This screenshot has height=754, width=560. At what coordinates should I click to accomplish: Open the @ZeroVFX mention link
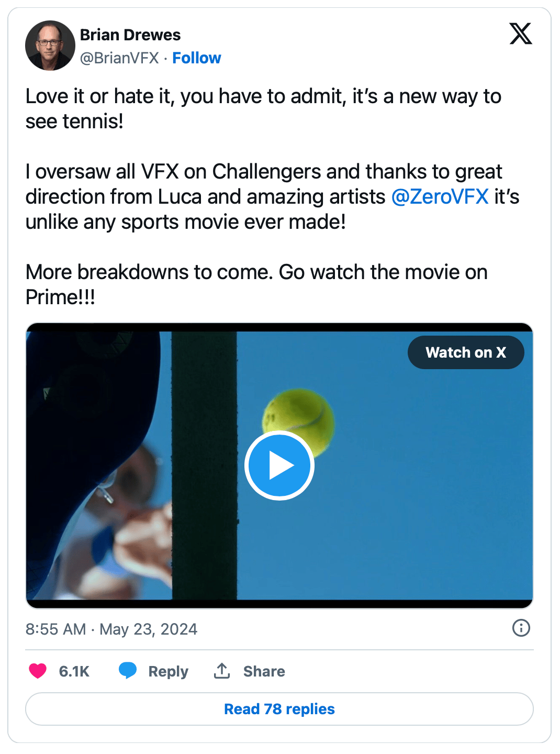(440, 197)
